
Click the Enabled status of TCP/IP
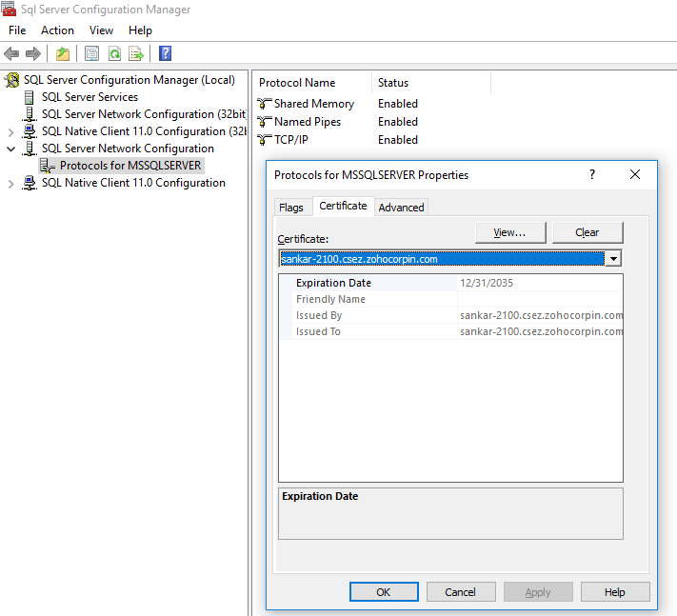398,140
